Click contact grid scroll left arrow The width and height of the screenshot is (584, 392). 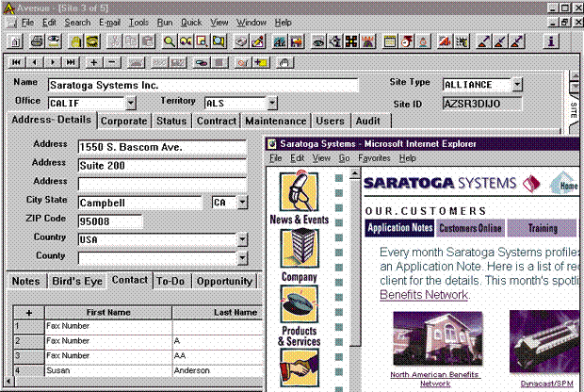(8, 382)
